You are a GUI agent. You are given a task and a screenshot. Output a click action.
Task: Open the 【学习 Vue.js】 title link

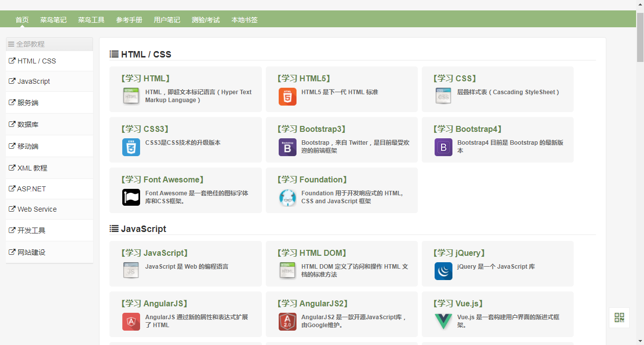458,303
